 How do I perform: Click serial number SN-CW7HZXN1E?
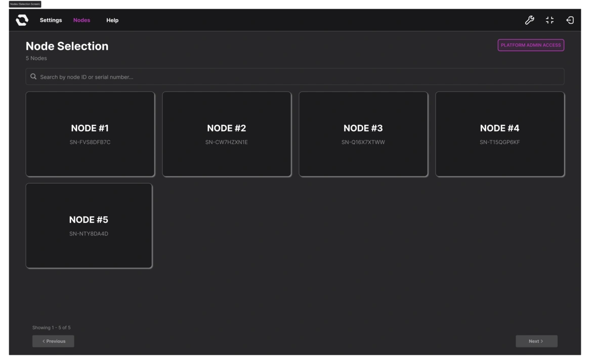click(x=227, y=142)
